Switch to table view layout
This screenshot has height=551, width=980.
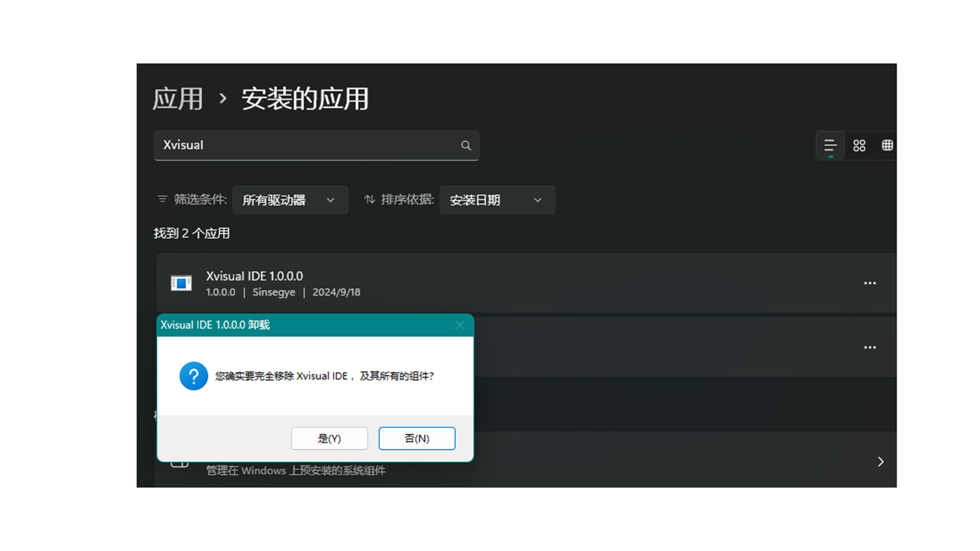pyautogui.click(x=887, y=146)
